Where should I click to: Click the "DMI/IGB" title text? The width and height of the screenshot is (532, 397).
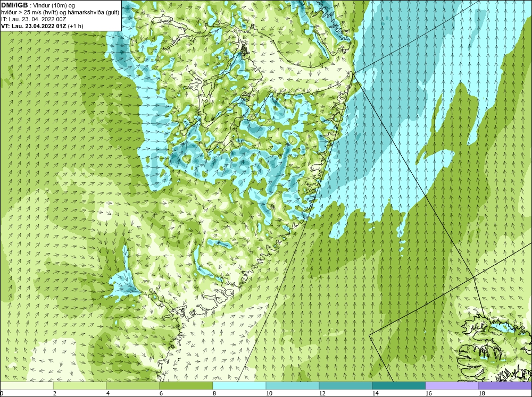pyautogui.click(x=14, y=5)
